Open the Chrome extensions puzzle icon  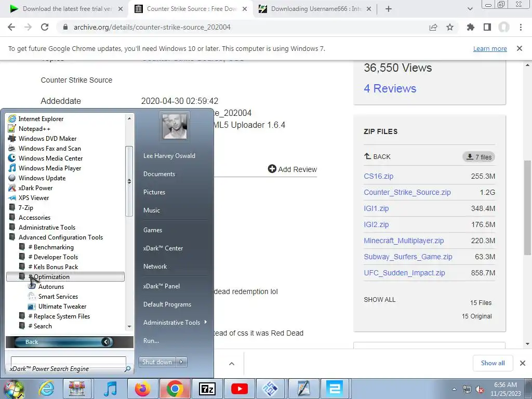[x=471, y=27]
